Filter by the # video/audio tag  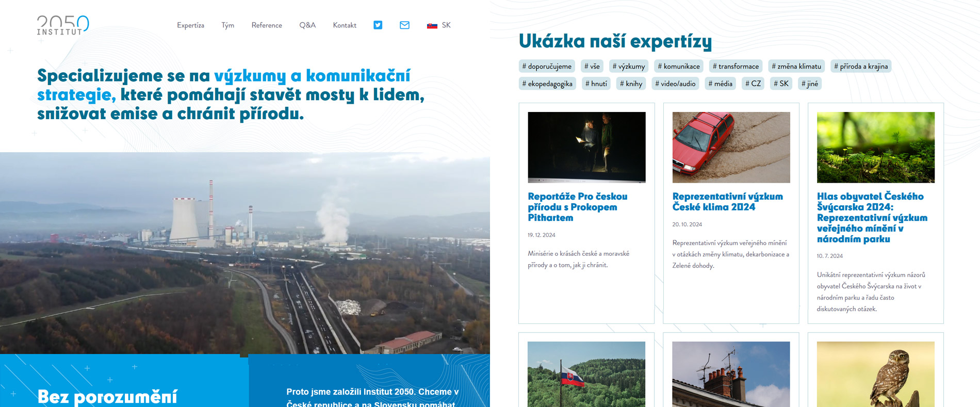tap(675, 84)
